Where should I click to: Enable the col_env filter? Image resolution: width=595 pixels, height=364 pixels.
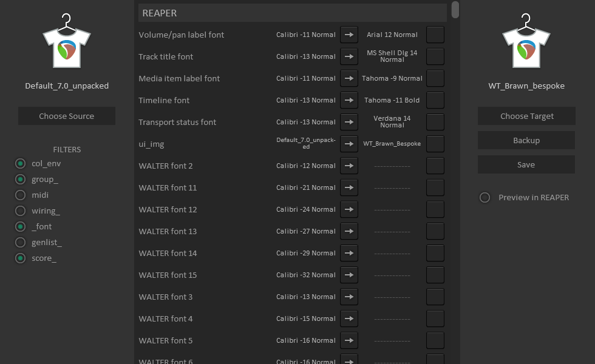point(20,163)
